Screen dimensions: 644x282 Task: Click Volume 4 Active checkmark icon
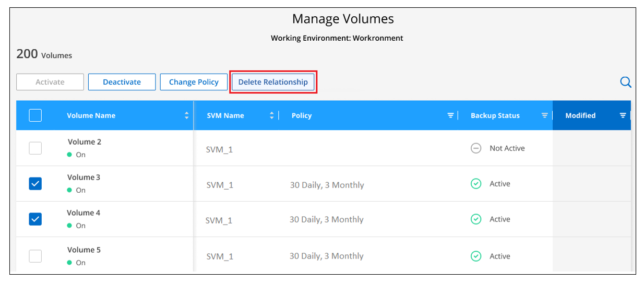pos(475,219)
